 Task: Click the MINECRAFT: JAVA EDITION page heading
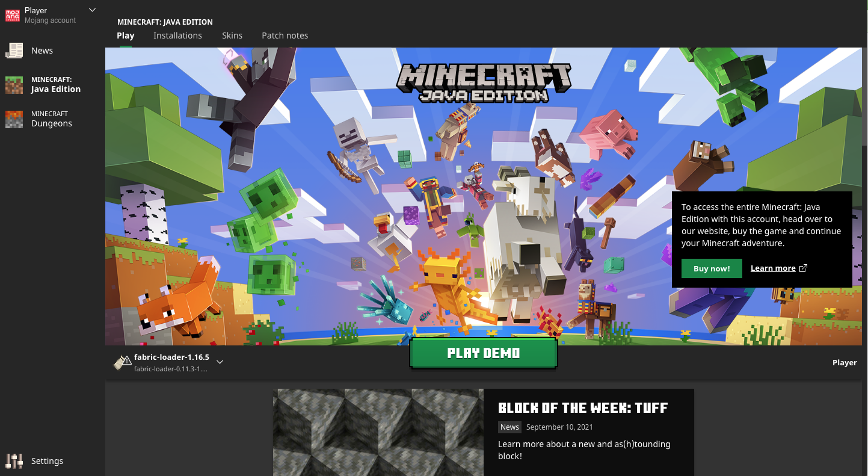point(165,22)
